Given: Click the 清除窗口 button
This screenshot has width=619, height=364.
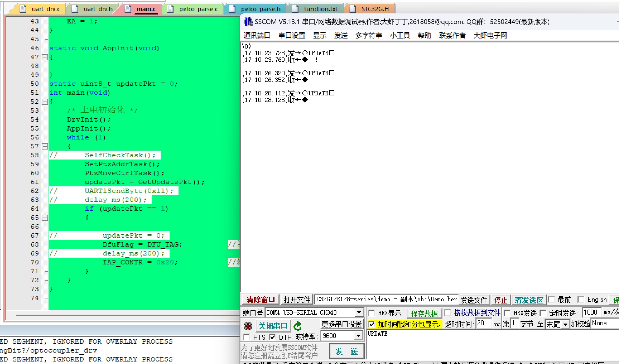Looking at the screenshot, I should click(x=261, y=300).
